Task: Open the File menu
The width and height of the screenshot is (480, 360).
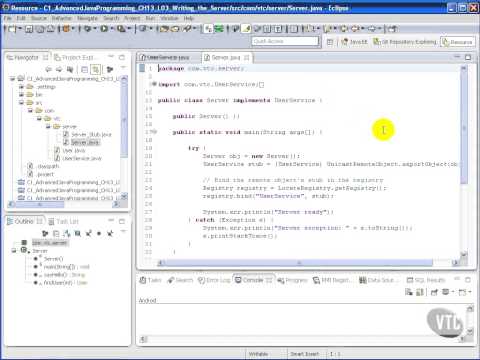Action: point(8,18)
